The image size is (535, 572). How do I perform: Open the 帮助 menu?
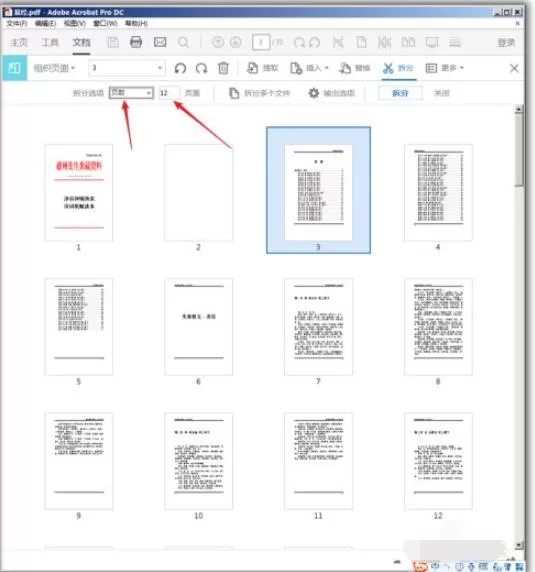(136, 23)
